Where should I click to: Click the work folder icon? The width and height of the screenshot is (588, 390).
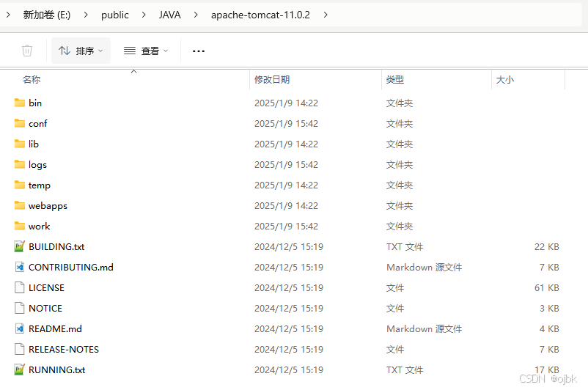[x=20, y=226]
